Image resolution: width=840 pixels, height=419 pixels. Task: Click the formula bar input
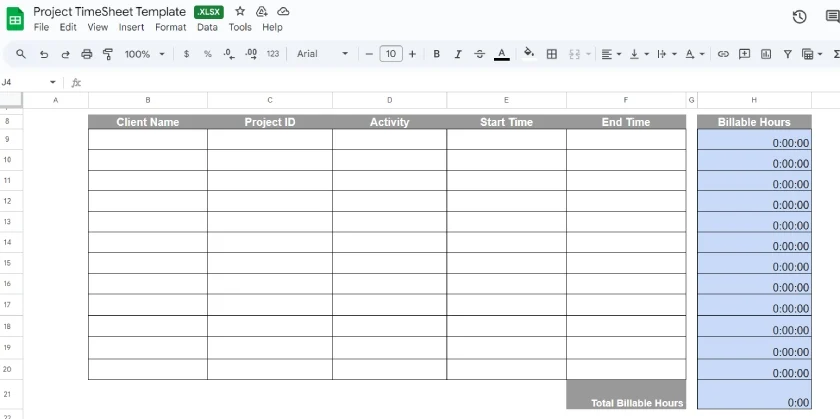coord(461,83)
